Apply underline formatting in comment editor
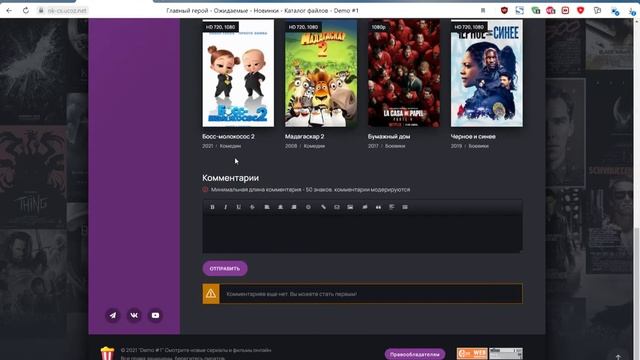 [x=239, y=207]
